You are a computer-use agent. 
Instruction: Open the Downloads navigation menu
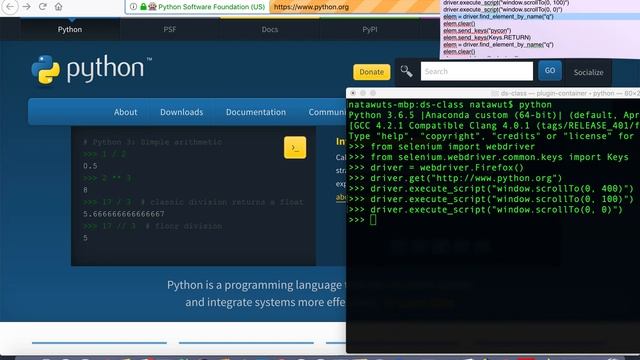[x=181, y=112]
